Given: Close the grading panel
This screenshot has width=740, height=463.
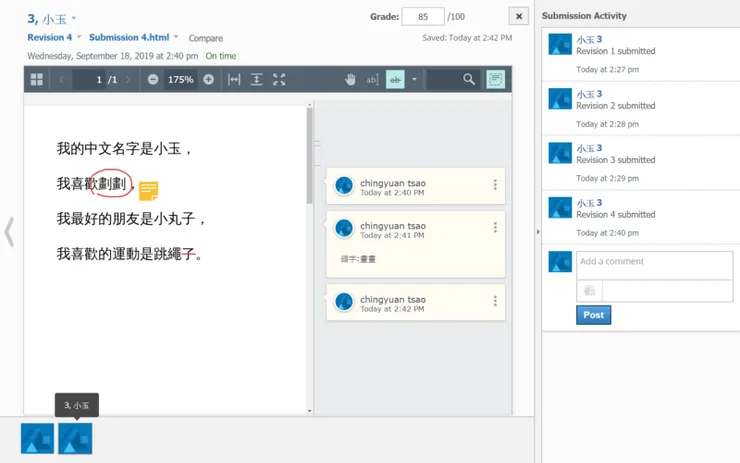Looking at the screenshot, I should pos(519,17).
